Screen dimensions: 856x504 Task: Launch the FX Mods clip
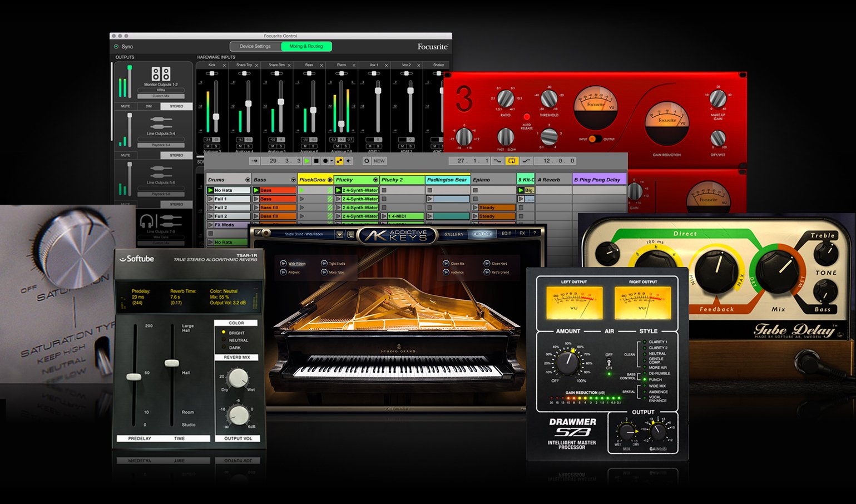210,225
